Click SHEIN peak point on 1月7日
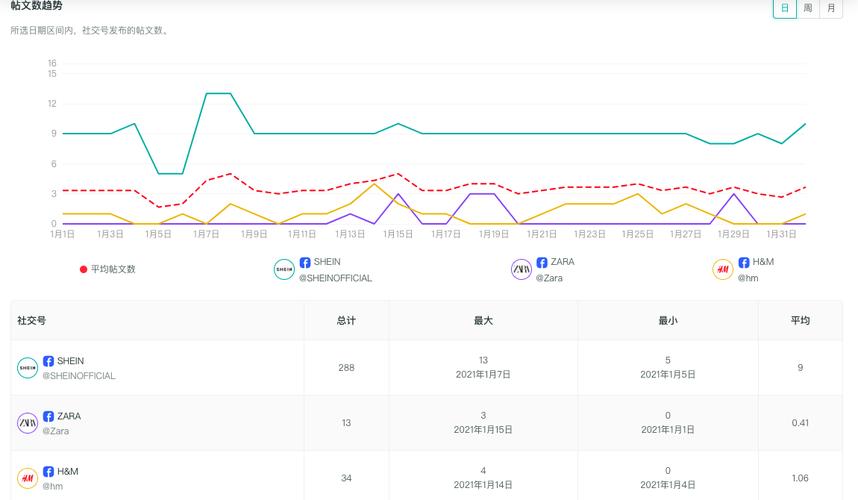 click(x=207, y=94)
